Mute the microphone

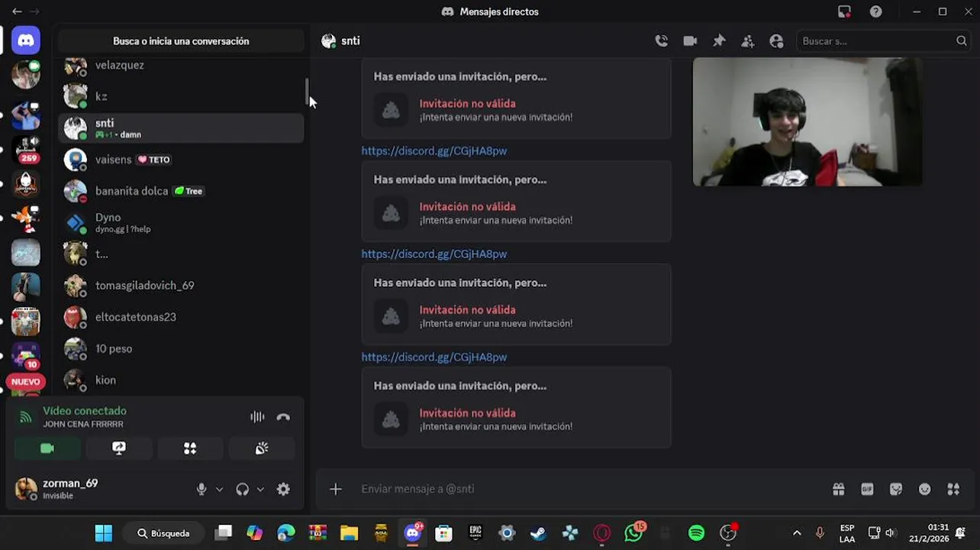click(x=201, y=490)
